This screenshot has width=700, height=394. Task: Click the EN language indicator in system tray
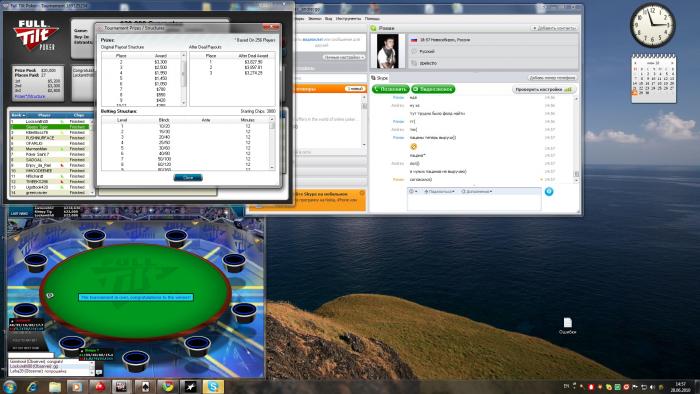click(x=567, y=386)
